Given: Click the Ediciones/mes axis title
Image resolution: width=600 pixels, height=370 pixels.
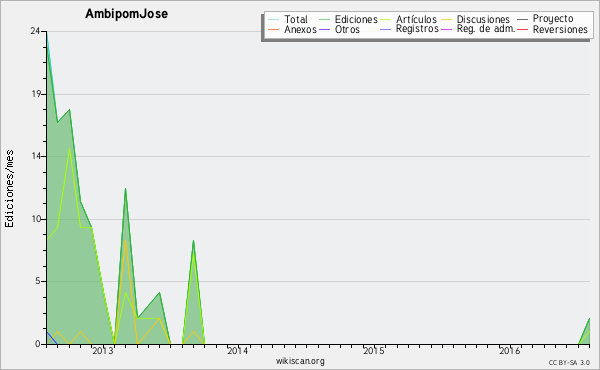Looking at the screenshot, I should pos(9,189).
